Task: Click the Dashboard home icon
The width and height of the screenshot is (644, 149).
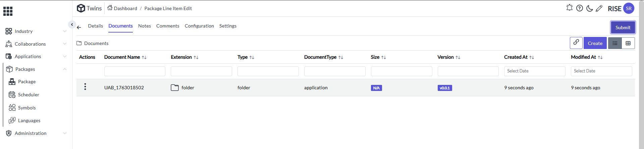Action: pos(110,8)
